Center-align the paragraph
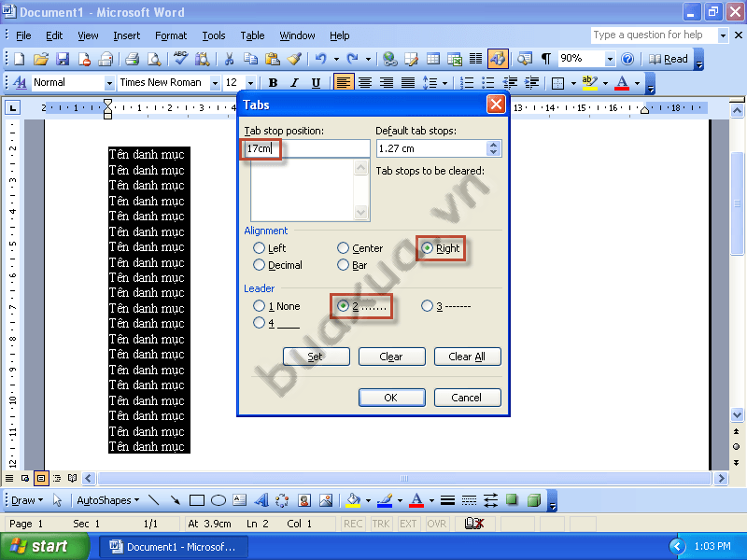747x560 pixels. pos(365,83)
